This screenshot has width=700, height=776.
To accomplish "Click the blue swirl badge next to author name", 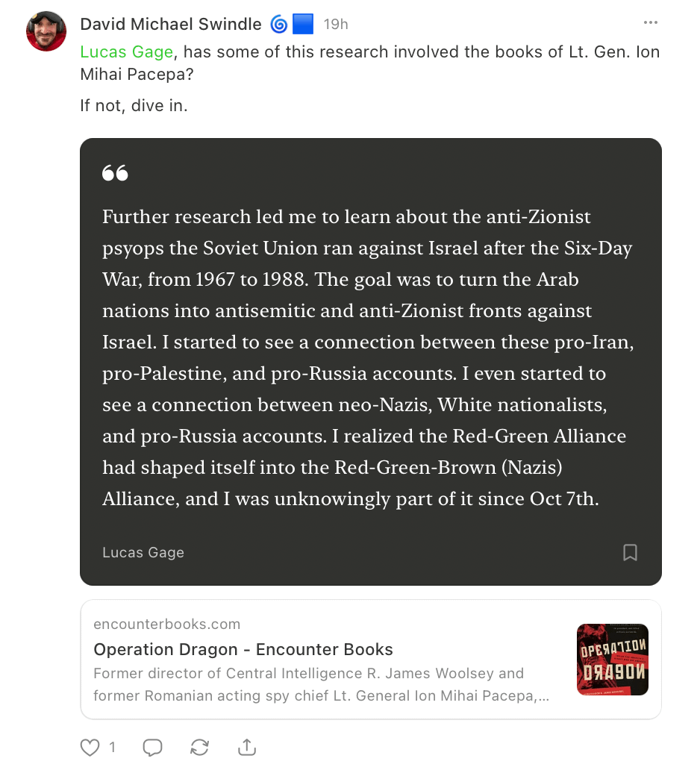I will pos(278,24).
